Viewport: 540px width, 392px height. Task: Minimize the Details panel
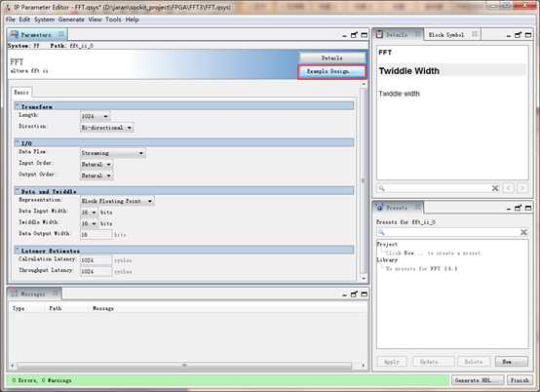pos(509,35)
